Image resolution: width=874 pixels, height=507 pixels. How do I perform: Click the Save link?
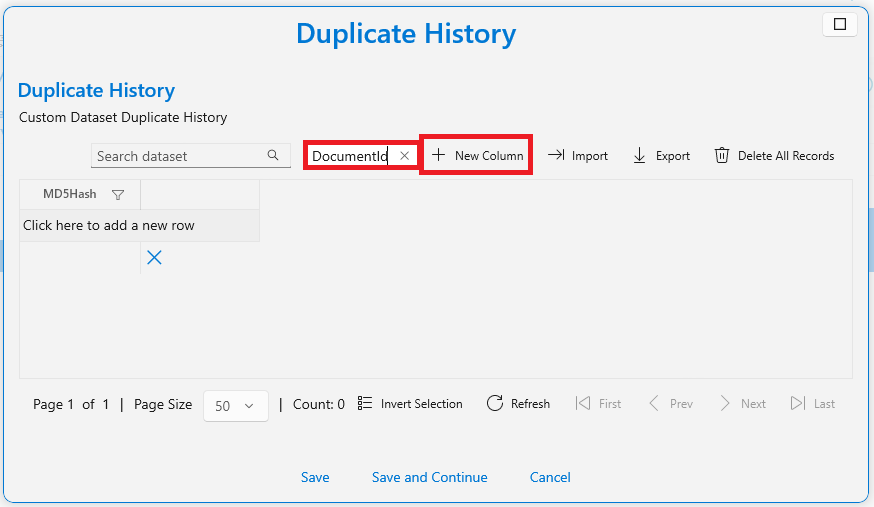click(x=315, y=477)
